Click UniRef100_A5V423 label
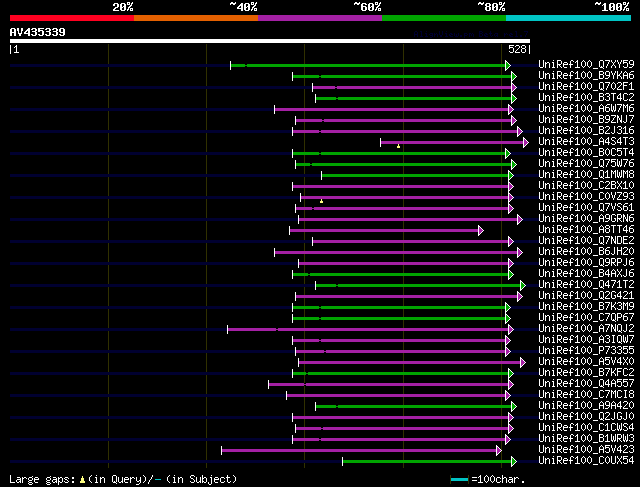The height and width of the screenshot is (487, 640). pos(586,450)
